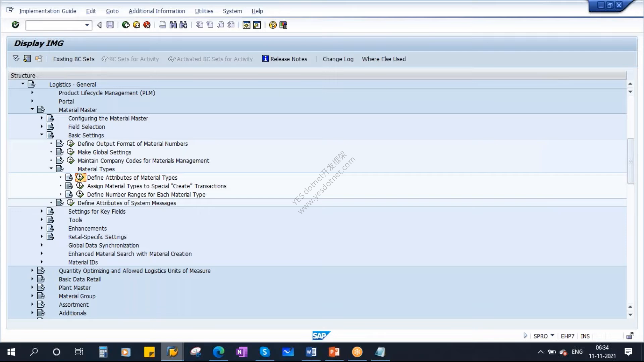Open the Utilities menu
This screenshot has height=362, width=644.
tap(204, 11)
